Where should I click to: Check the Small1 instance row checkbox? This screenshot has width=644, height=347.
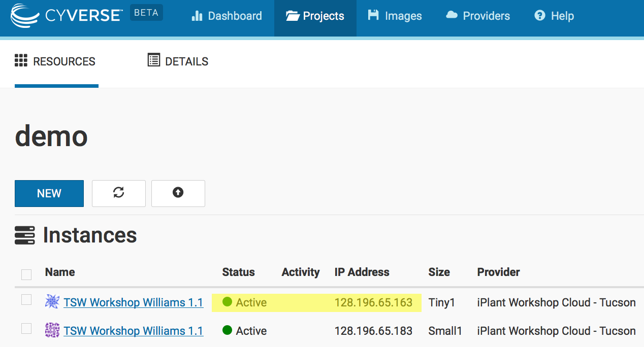point(26,329)
